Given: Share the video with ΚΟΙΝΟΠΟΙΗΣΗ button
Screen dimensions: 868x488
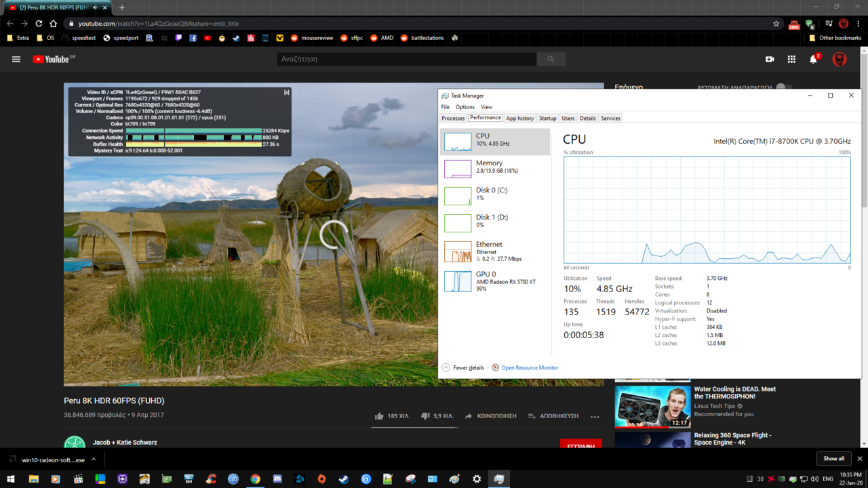Looking at the screenshot, I should click(x=490, y=416).
